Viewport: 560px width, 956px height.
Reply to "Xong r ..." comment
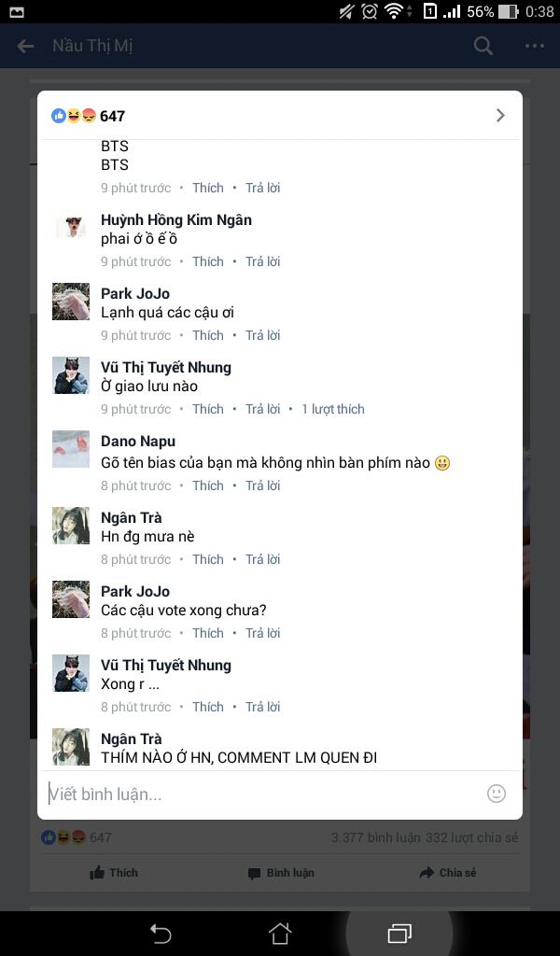[x=262, y=707]
